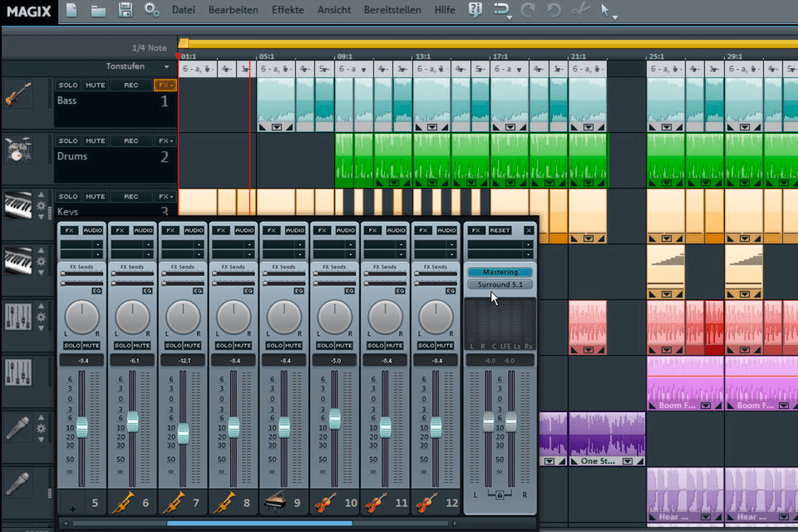Open the Drums track FX dropdown
This screenshot has height=532, width=798.
[x=165, y=140]
